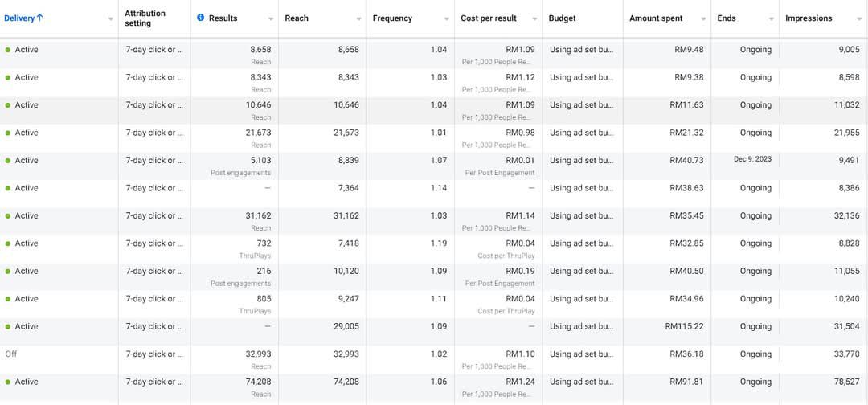868x405 pixels.
Task: Select the 732 ThruPlays result cell
Action: coord(264,243)
